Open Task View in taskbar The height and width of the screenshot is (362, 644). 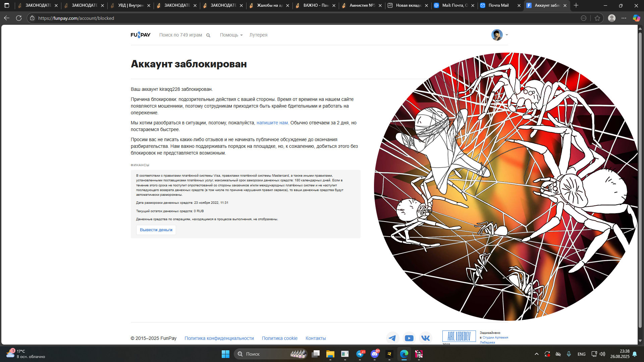(316, 354)
